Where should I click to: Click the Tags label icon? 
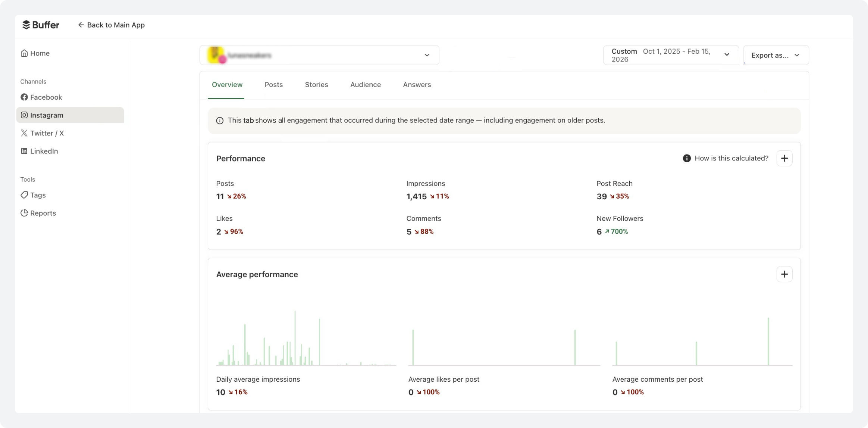pos(24,195)
